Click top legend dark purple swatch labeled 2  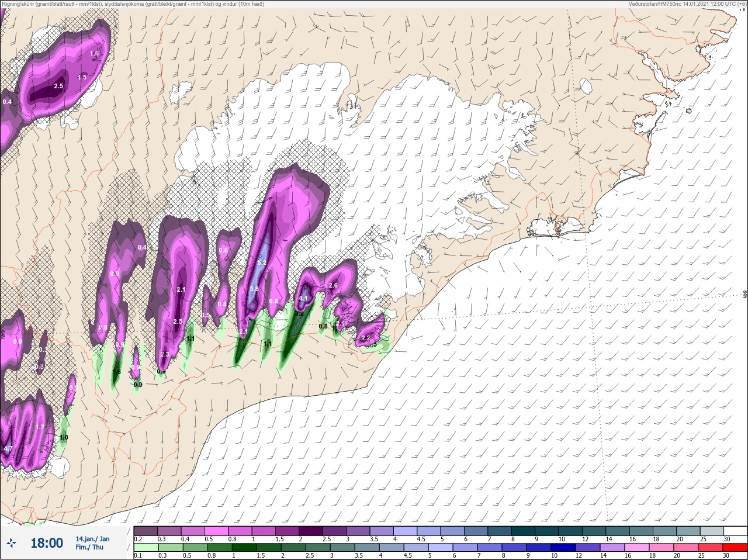click(x=312, y=531)
